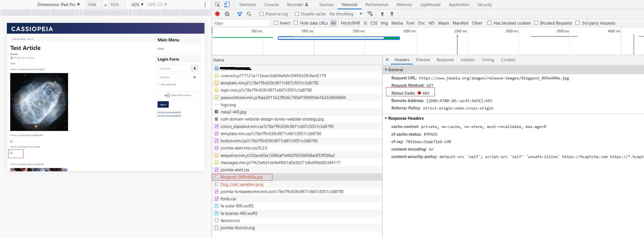Toggle the device toolbar icon
This screenshot has width=644, height=238.
tap(227, 4)
